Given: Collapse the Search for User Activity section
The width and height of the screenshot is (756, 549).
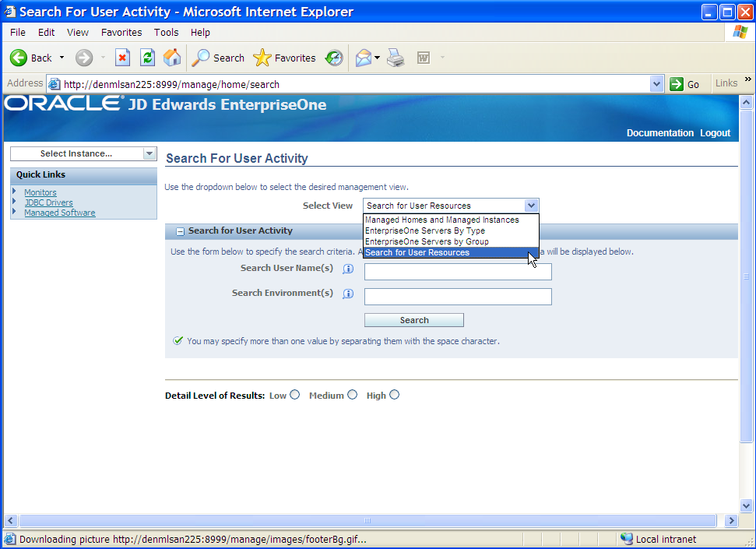Looking at the screenshot, I should click(x=180, y=231).
